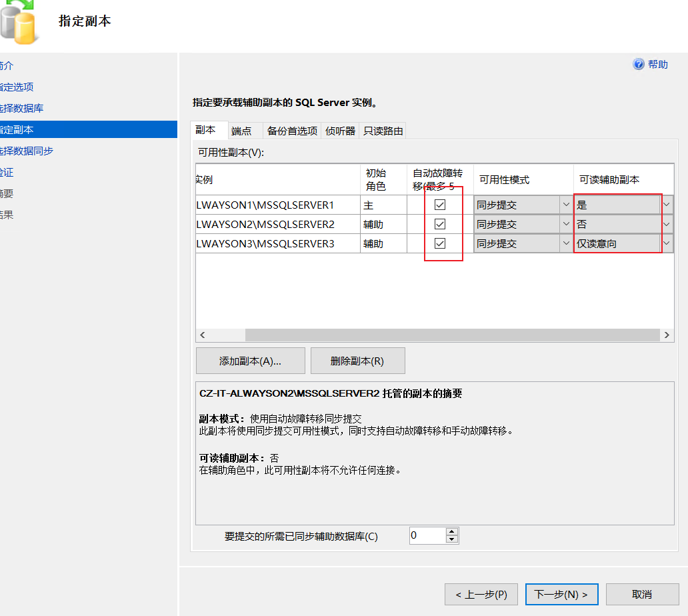The image size is (688, 616).
Task: Click the 可读辅助副本 column header
Action: [x=623, y=179]
